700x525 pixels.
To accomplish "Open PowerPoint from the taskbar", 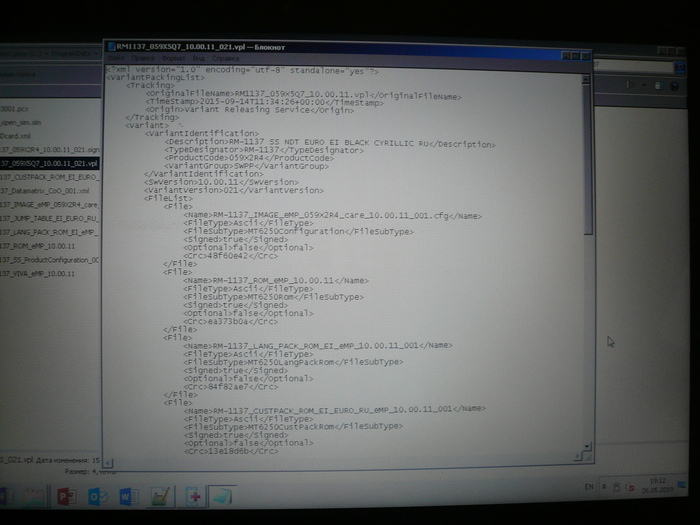I will point(67,497).
